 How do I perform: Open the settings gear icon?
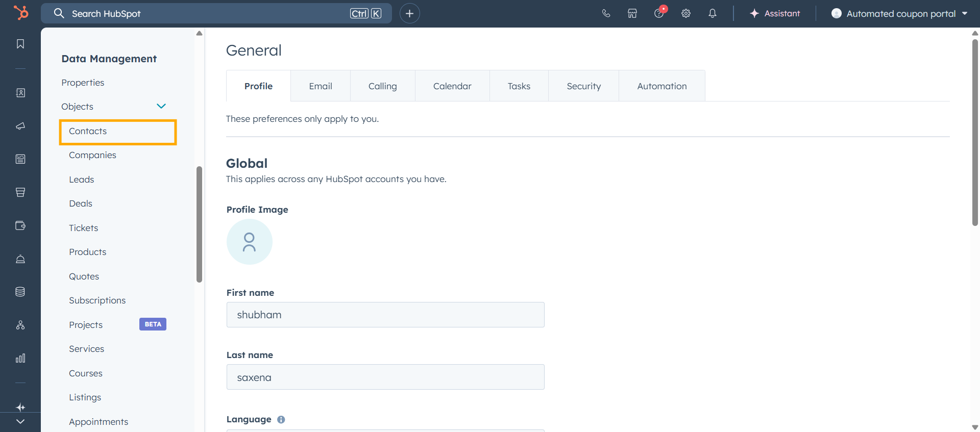click(x=686, y=14)
